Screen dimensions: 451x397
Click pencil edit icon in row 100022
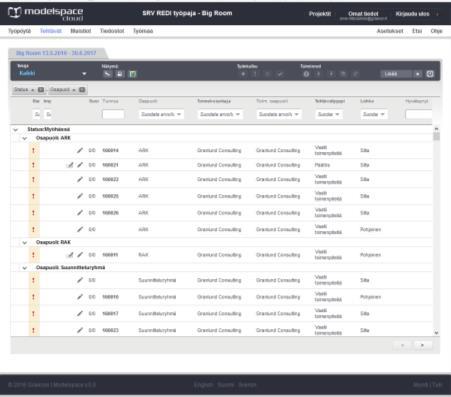[x=80, y=179]
